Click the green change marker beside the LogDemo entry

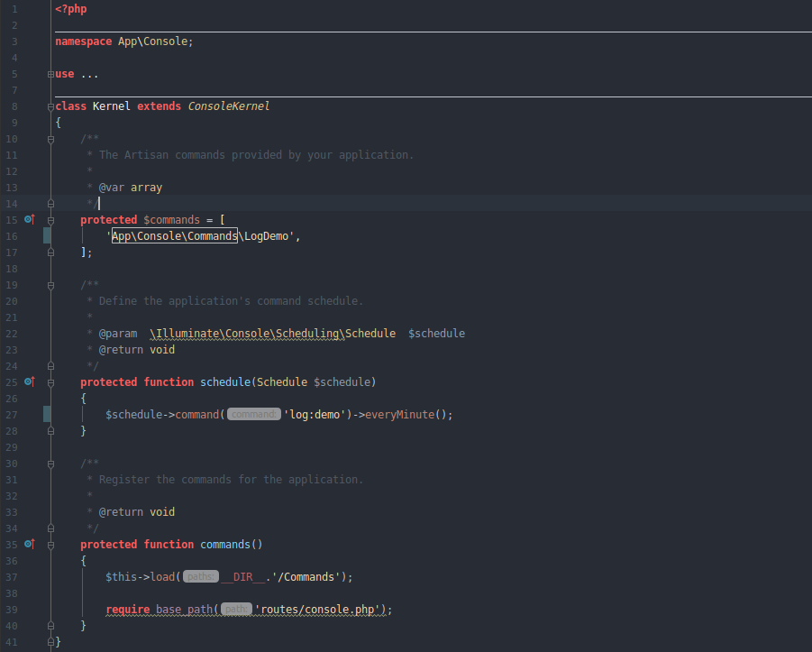[x=46, y=235]
